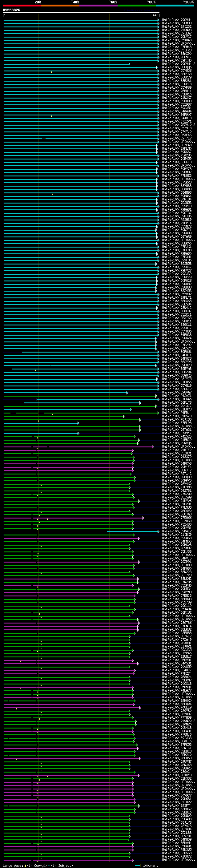Select the UniRef100_B6SYP5 label
The height and width of the screenshot is (868, 197).
point(177,362)
